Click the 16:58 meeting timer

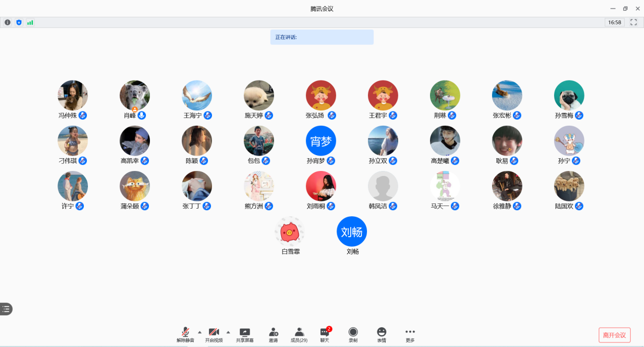tap(615, 22)
